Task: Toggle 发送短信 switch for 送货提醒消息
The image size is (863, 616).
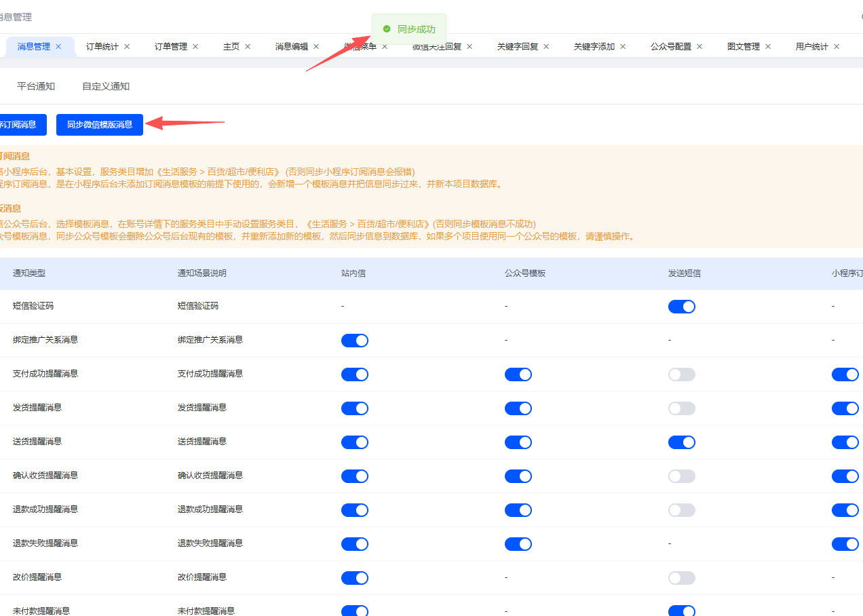Action: [x=682, y=442]
